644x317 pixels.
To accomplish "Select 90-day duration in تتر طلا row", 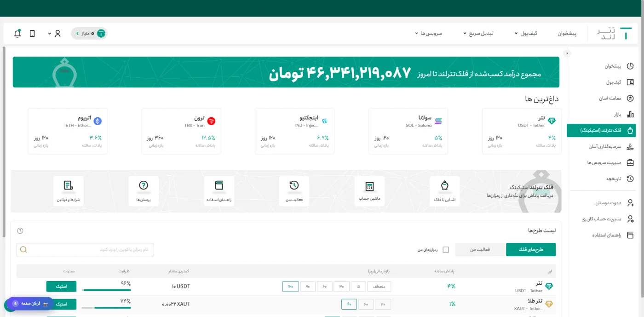I will (x=349, y=304).
